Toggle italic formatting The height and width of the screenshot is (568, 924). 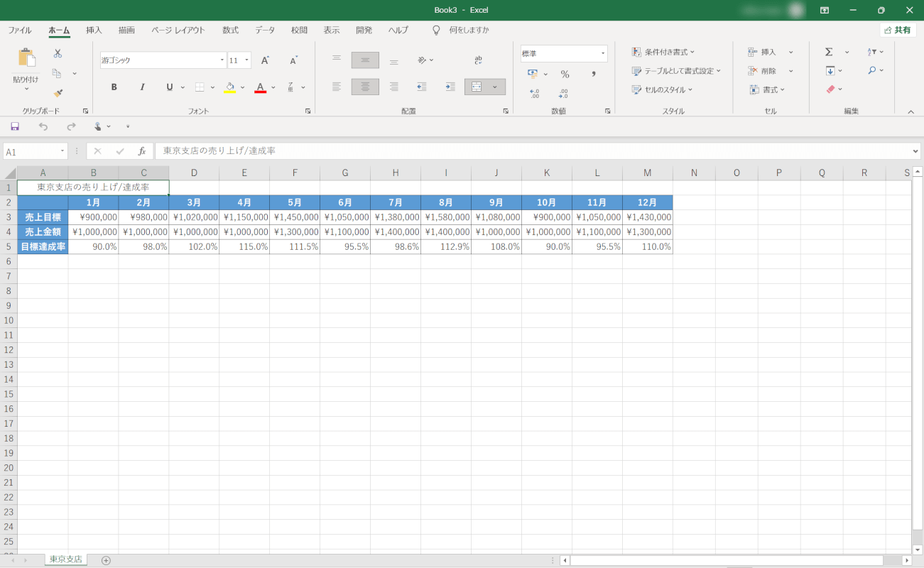click(x=142, y=87)
